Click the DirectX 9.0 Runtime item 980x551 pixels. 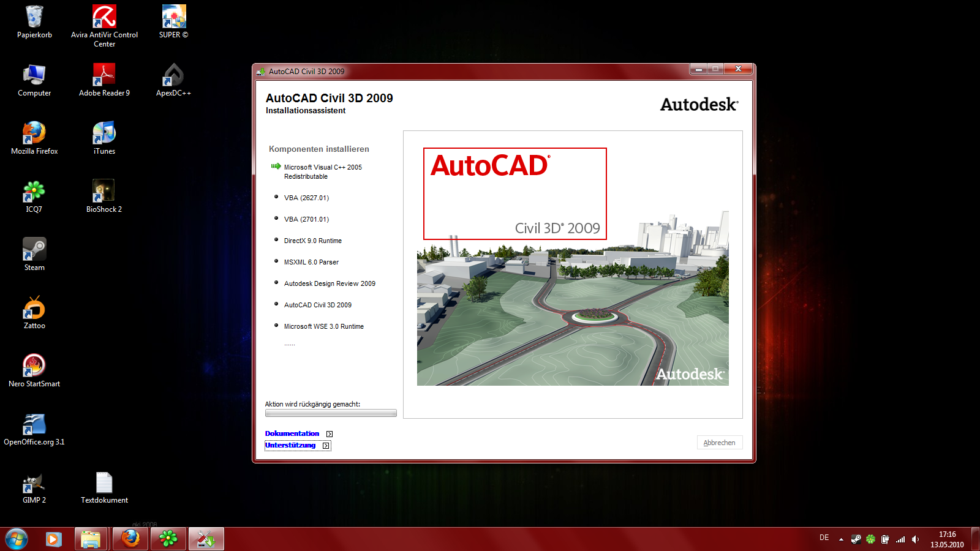point(312,241)
